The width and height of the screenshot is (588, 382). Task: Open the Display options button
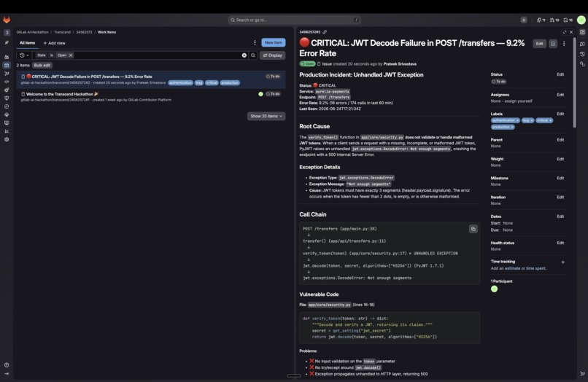coord(272,55)
